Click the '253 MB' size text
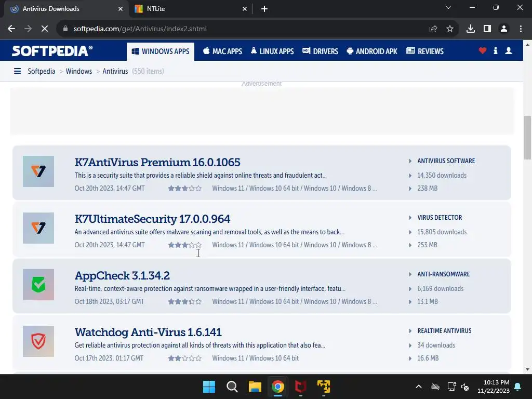The image size is (532, 399). (x=427, y=245)
